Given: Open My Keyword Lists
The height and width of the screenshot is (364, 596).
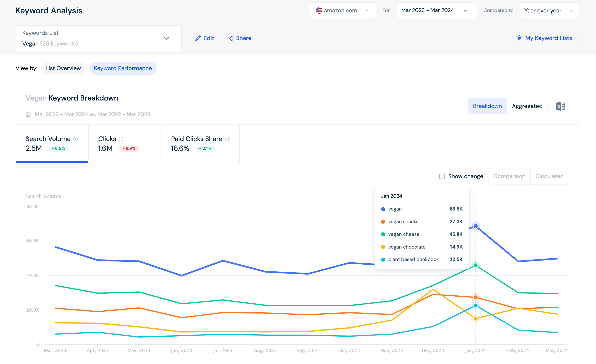Looking at the screenshot, I should click(x=544, y=38).
